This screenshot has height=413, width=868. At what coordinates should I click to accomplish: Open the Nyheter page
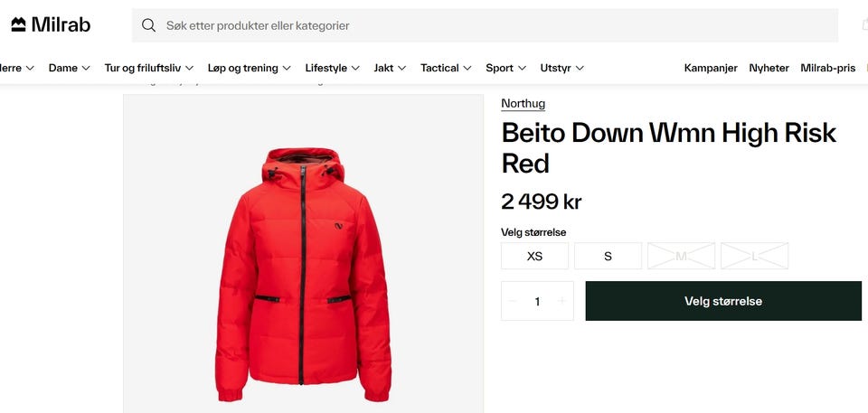(769, 68)
